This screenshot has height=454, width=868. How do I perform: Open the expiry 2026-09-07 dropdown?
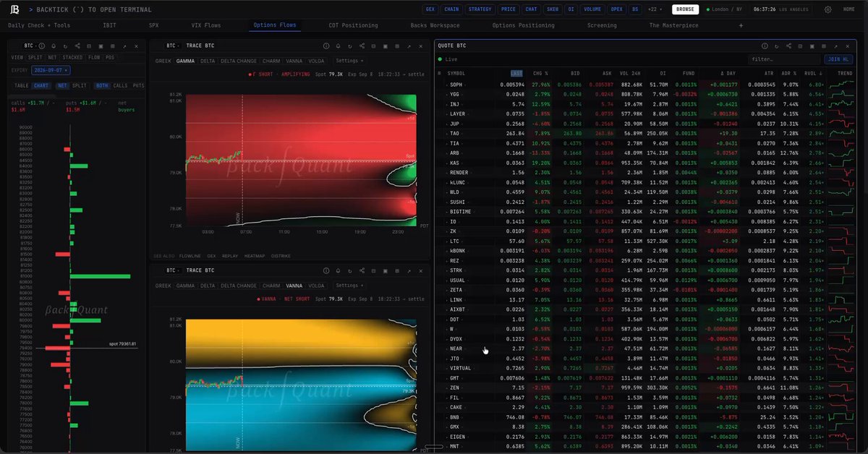click(x=51, y=70)
